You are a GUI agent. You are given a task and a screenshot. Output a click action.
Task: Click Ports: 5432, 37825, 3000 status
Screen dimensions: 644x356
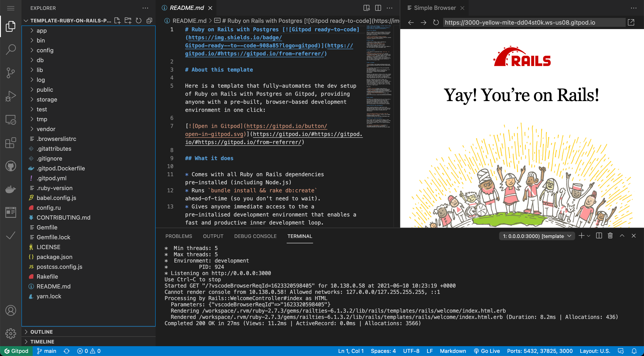pos(540,351)
